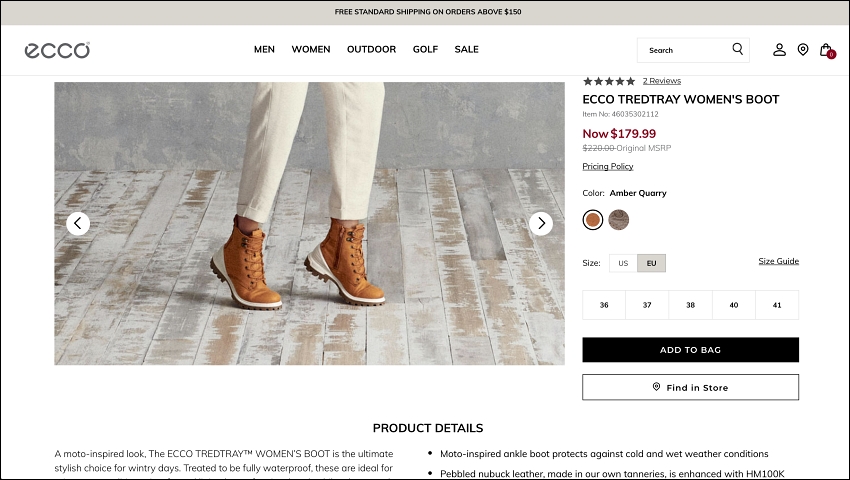Open the SALE menu
This screenshot has height=480, width=850.
pyautogui.click(x=466, y=49)
